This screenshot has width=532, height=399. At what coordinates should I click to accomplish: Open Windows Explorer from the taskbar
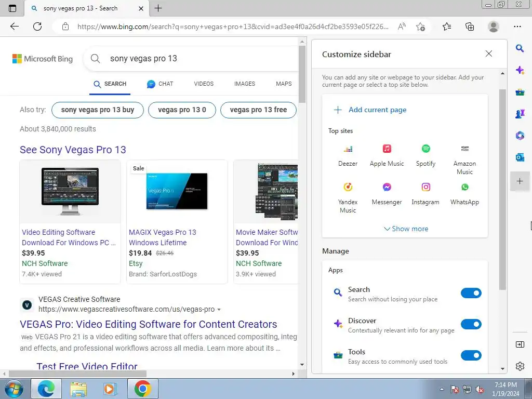(x=78, y=389)
